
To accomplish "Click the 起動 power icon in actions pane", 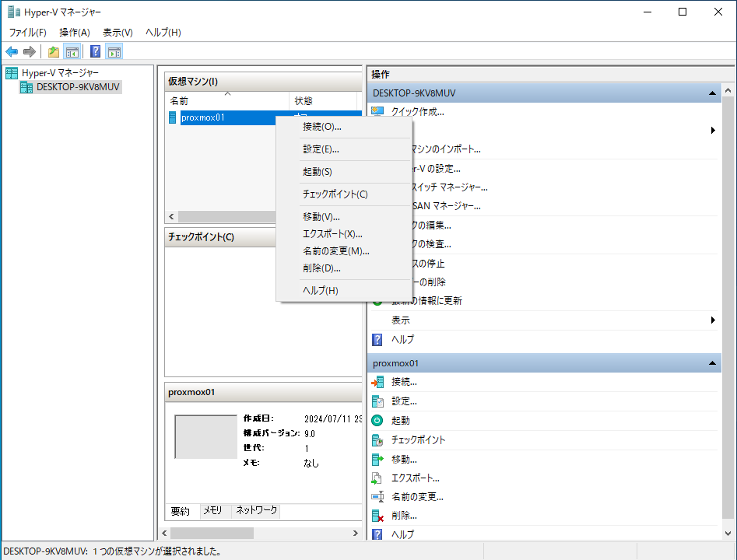I will pyautogui.click(x=378, y=420).
